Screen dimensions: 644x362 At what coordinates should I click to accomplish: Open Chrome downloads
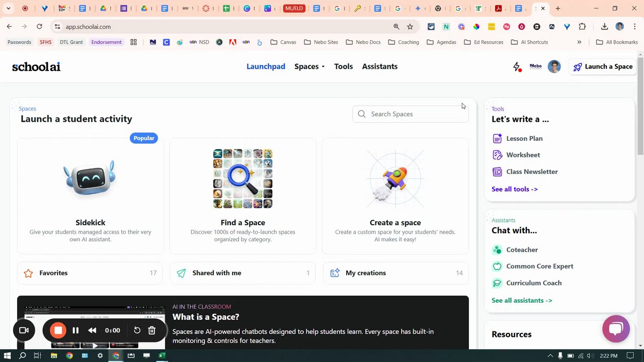coord(605,27)
